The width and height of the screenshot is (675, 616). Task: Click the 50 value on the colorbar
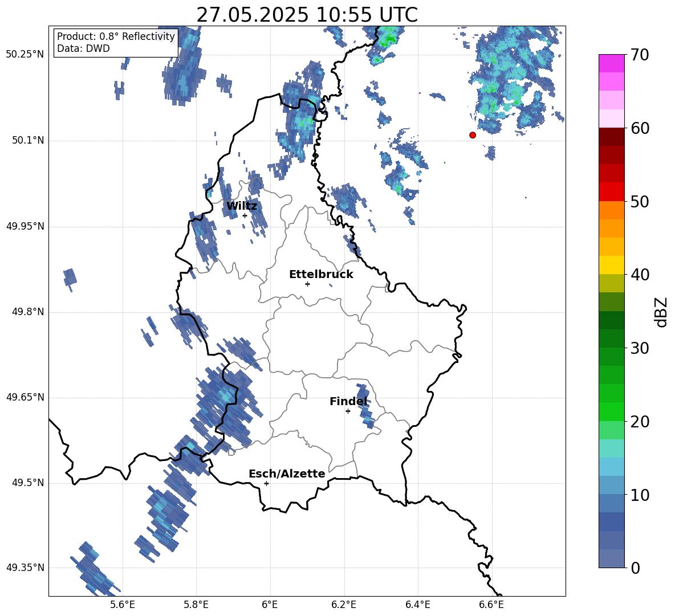pos(640,202)
